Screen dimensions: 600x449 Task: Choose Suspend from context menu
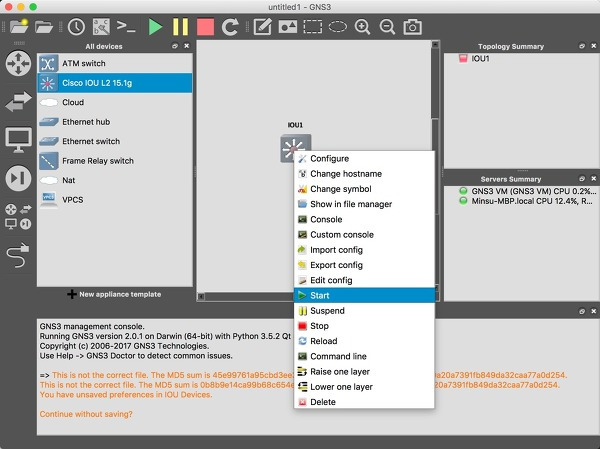click(364, 311)
